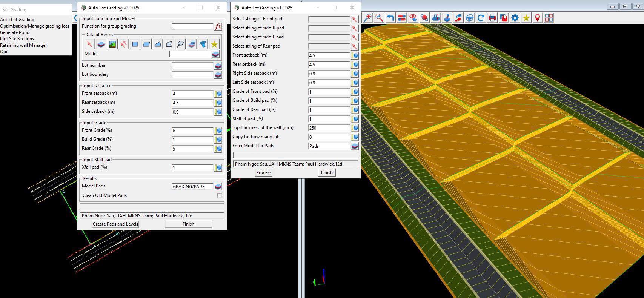Open measure icon next to Grade of Build pad
The width and height of the screenshot is (644, 298).
coord(355,101)
